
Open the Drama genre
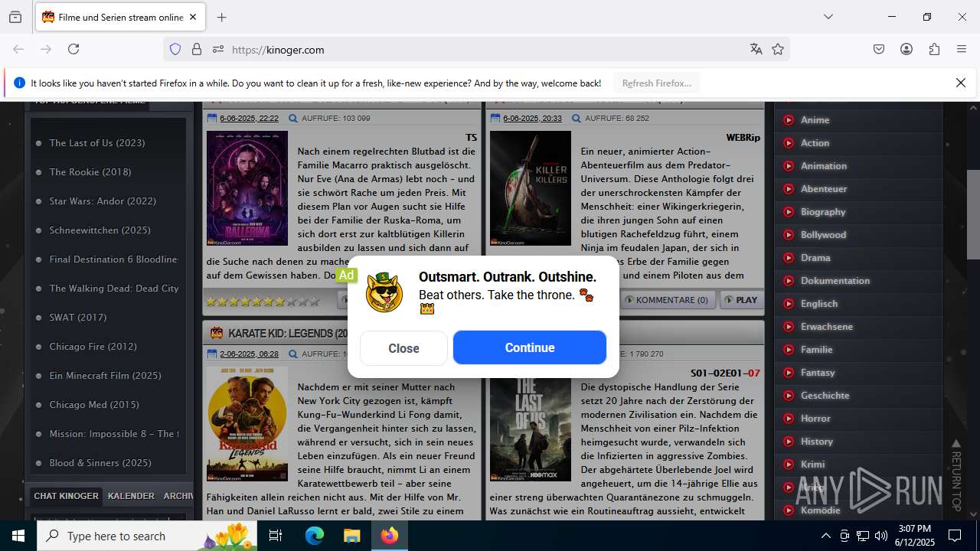click(x=815, y=257)
